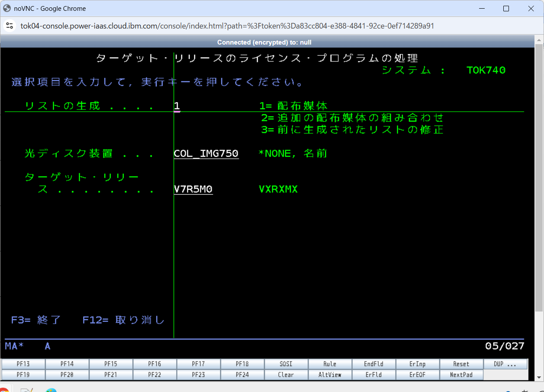This screenshot has width=544, height=392.
Task: Click the ErEOF keypad button
Action: 418,375
